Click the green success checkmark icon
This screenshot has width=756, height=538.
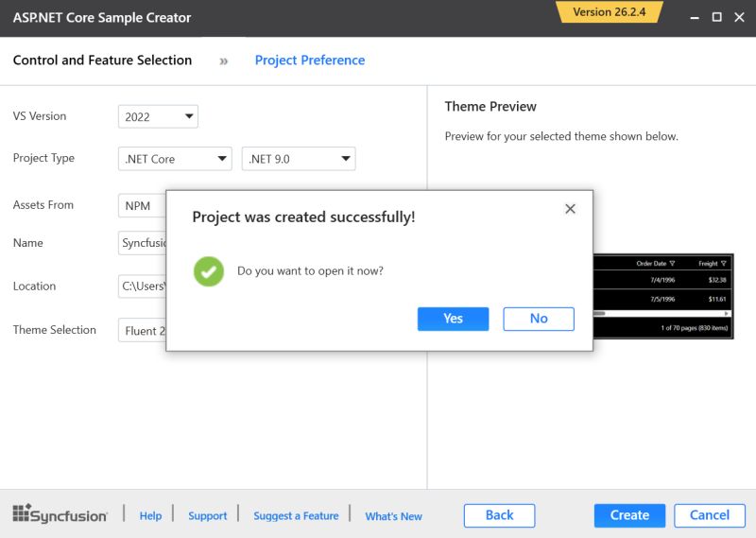pos(209,271)
